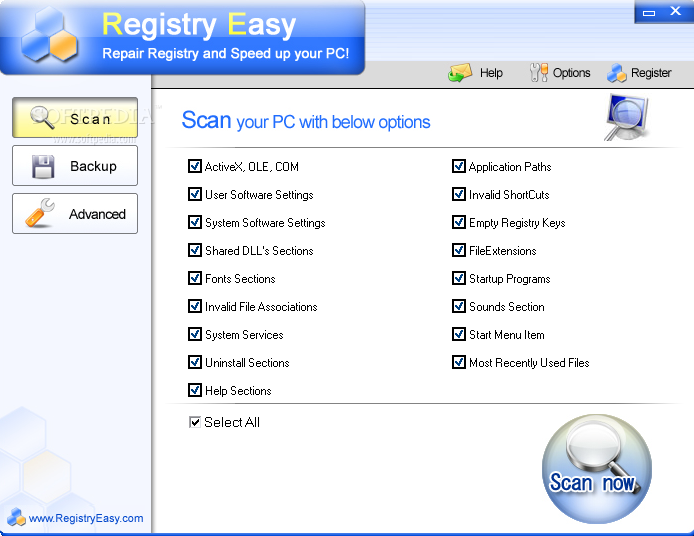
Task: Uncheck ActiveX, OLE, COM option
Action: tap(195, 166)
